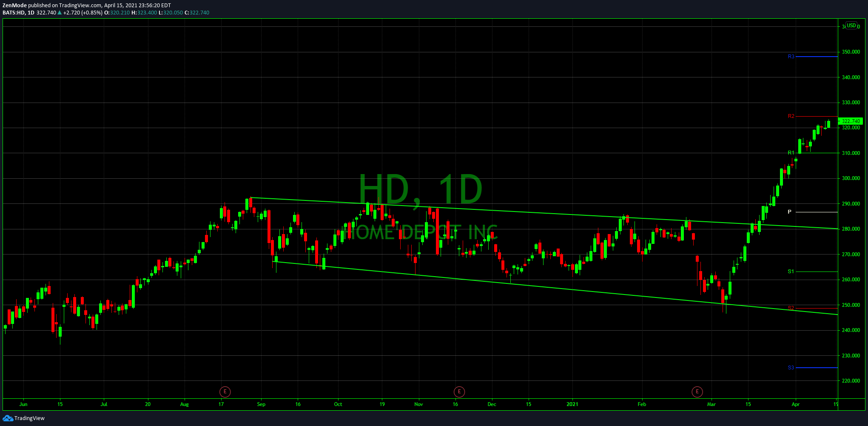Click the 350.000 price axis label
The image size is (868, 426).
(x=851, y=52)
